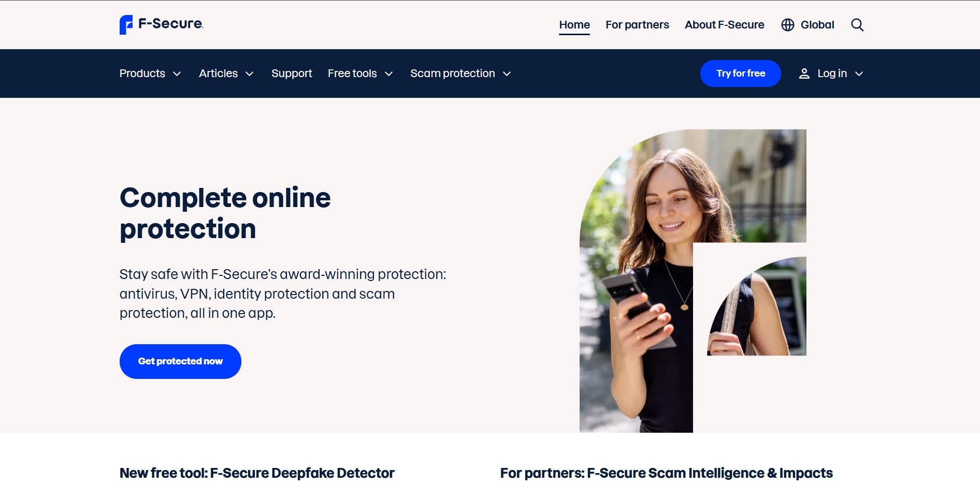The width and height of the screenshot is (980, 485).
Task: Open the Products menu
Action: pos(142,74)
